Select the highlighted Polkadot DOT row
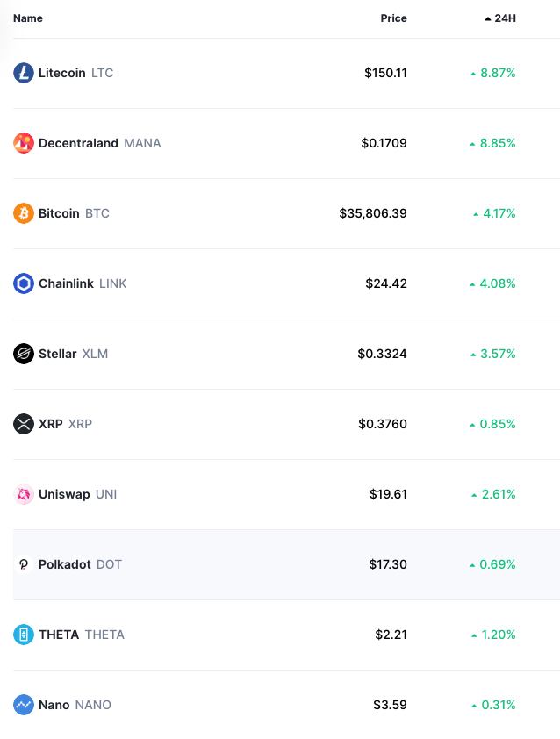Screen dimensions: 560x739 (287, 564)
